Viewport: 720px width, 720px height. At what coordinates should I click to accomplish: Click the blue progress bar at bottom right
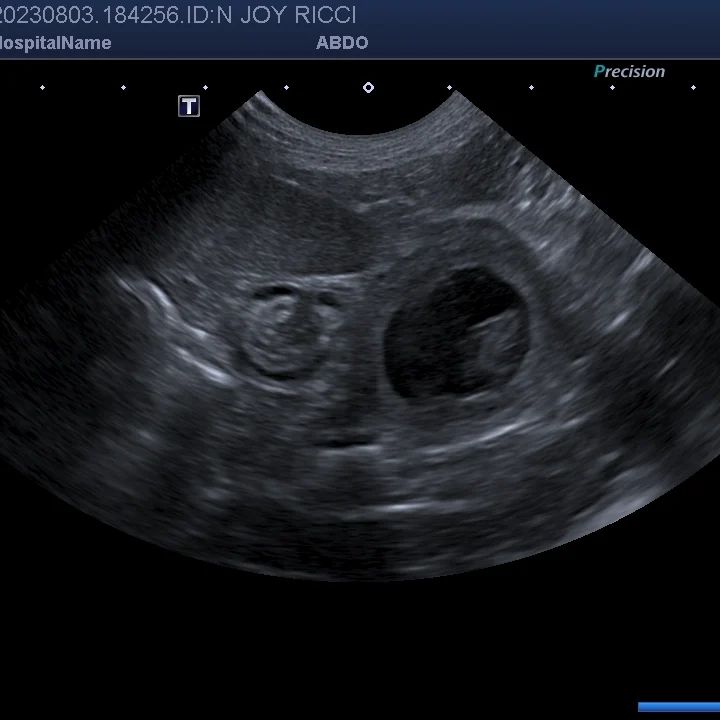tap(678, 707)
